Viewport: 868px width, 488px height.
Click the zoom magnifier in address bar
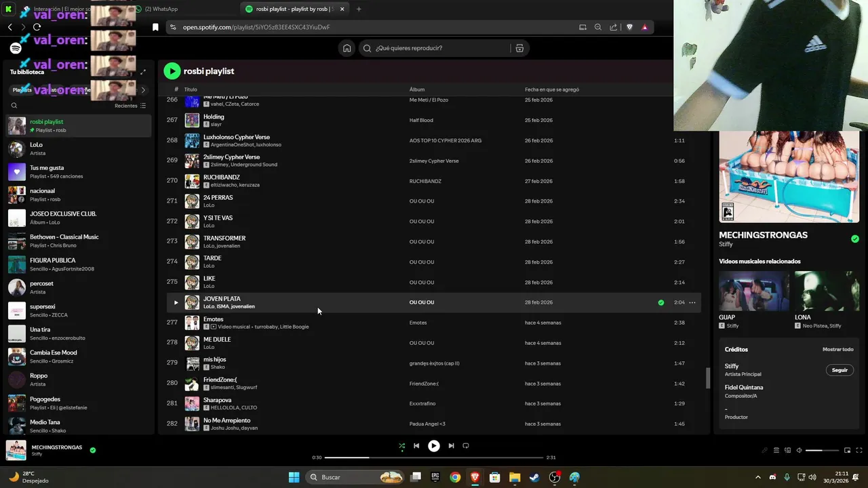(598, 27)
